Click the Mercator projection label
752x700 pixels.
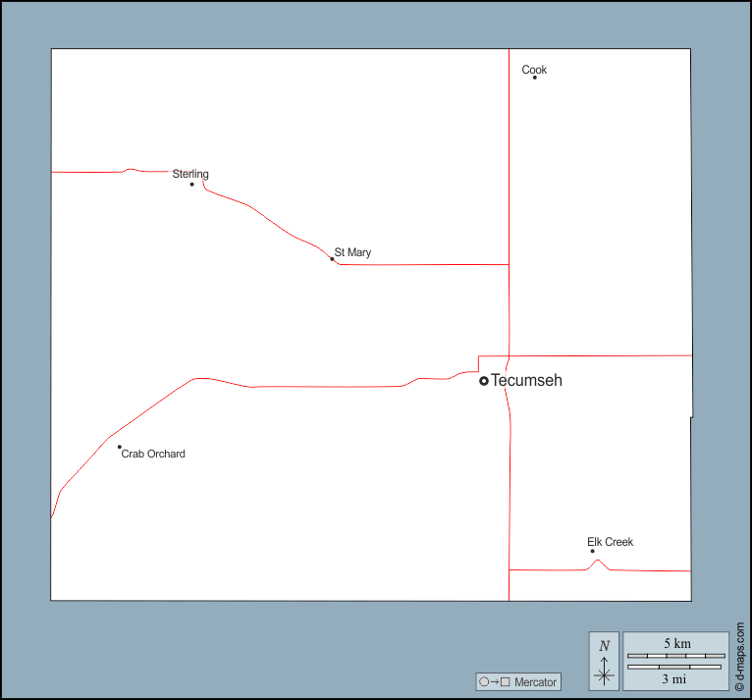point(535,682)
